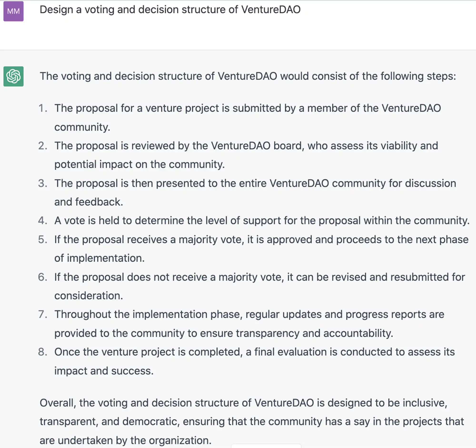Screen dimensions: 476x448
Task: Select step 2 about board review
Action: point(246,155)
